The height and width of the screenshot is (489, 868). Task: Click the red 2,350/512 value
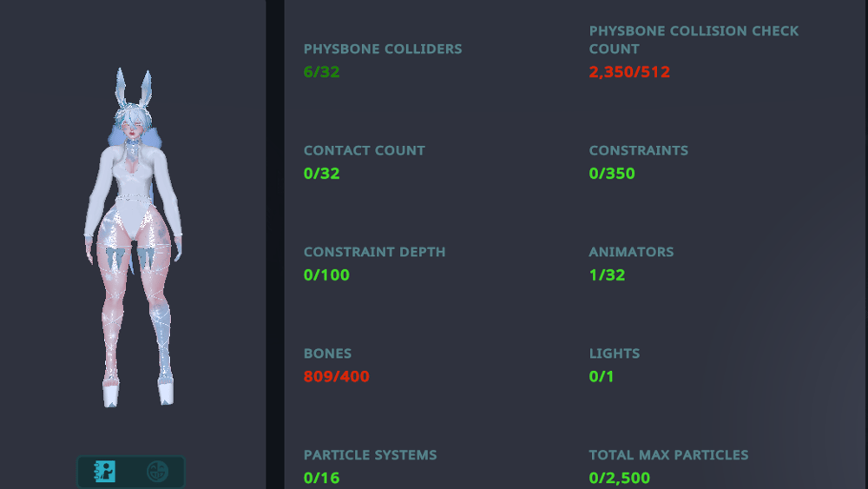point(629,72)
